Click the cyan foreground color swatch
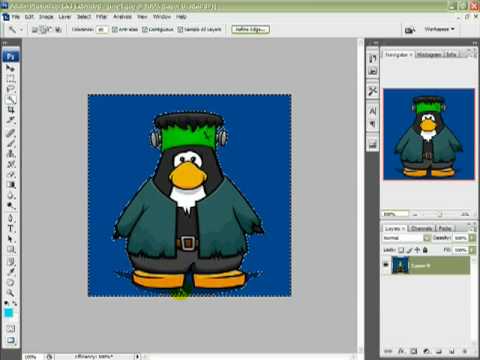 tap(9, 313)
